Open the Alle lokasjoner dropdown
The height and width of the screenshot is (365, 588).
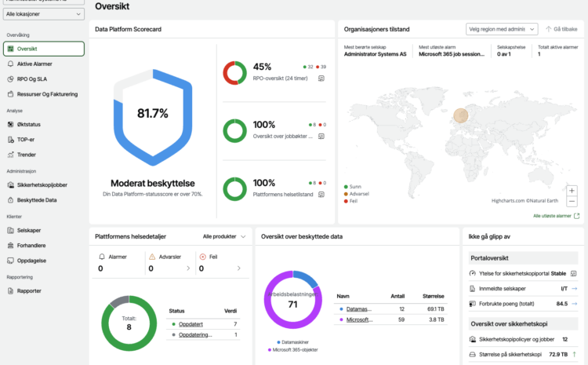click(x=43, y=14)
